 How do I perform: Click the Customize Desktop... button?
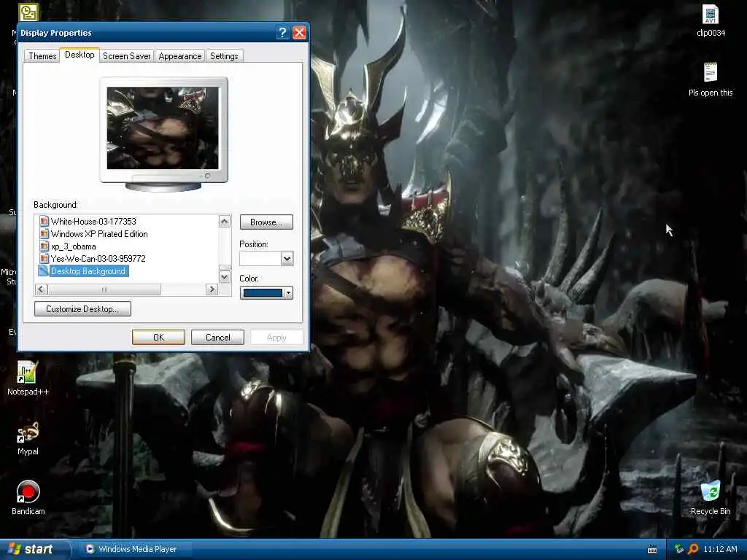[82, 308]
